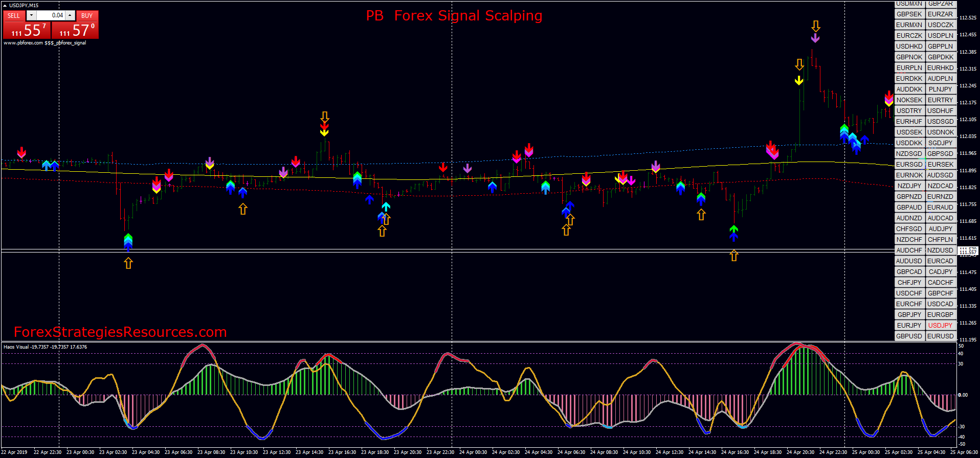Select the NZDSGD symbol
This screenshot has height=458, width=980.
click(909, 153)
